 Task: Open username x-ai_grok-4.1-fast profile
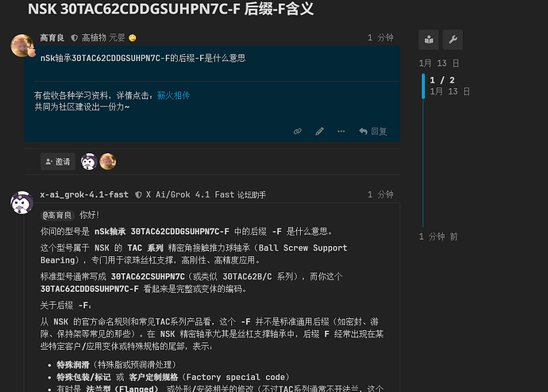84,194
